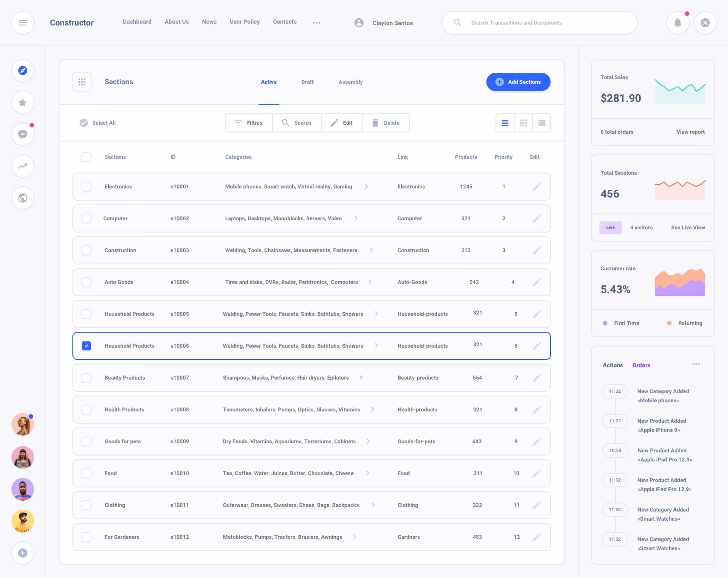Expand categories chevron for Electronics

point(366,187)
